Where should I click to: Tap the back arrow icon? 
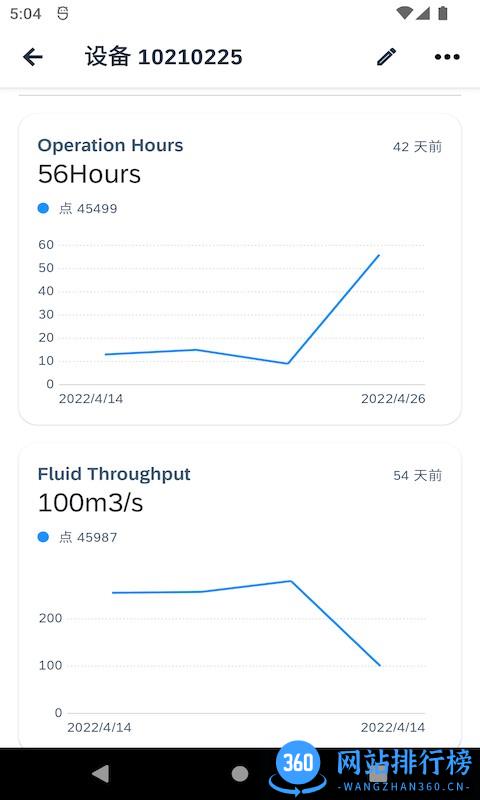pos(33,57)
